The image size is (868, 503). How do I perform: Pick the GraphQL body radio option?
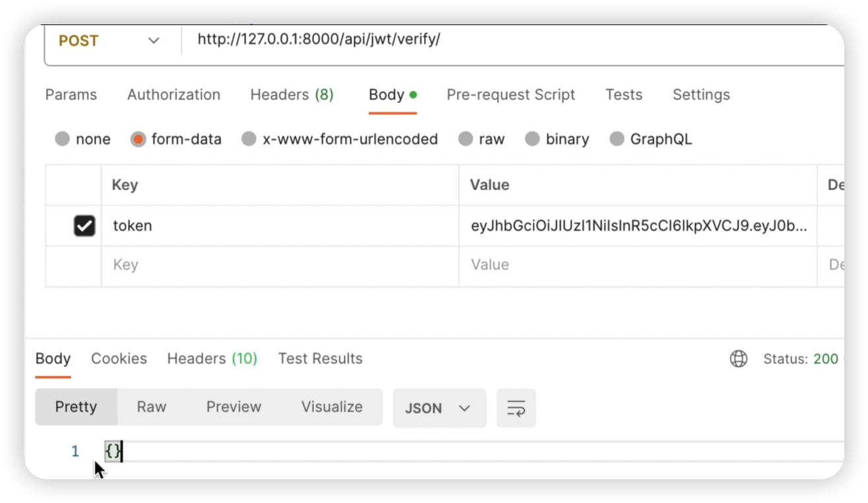click(x=617, y=139)
